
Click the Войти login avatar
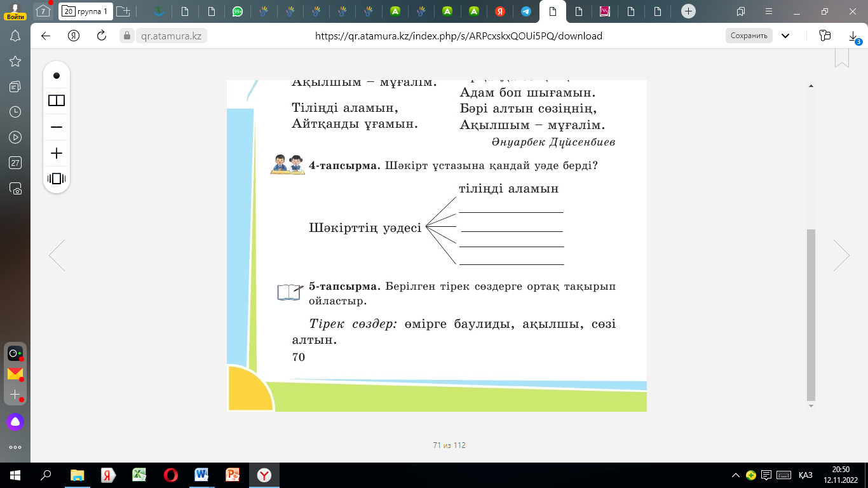[15, 11]
